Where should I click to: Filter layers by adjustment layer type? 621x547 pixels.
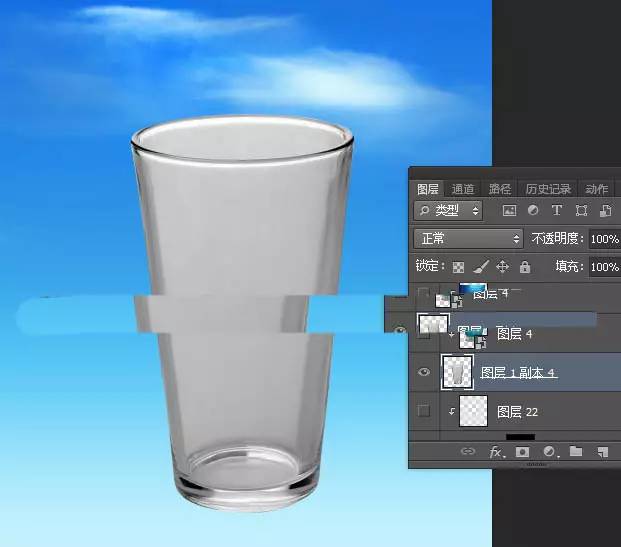tap(532, 211)
